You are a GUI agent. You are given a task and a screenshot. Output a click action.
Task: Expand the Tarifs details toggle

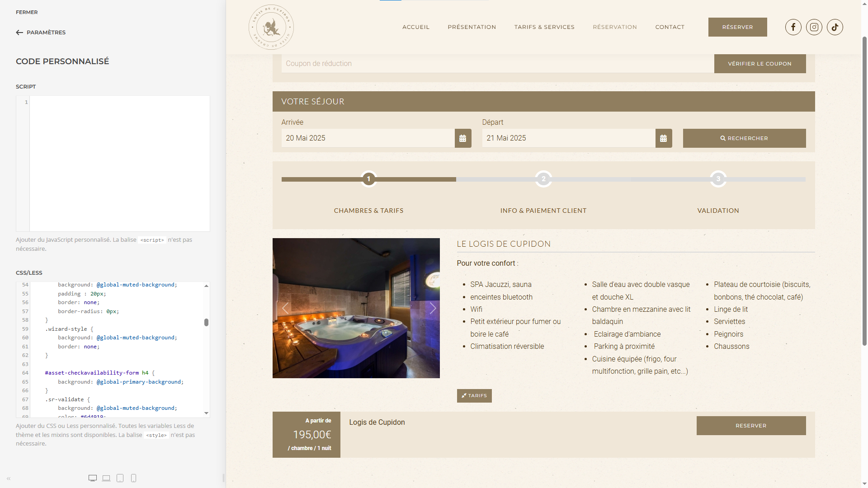click(x=474, y=396)
